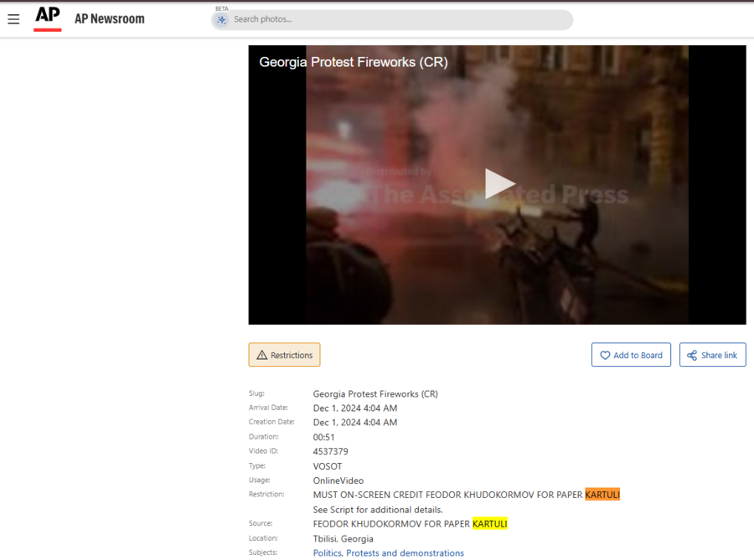
Task: Select the Slug value Georgia Protest Fireworks (CR)
Action: click(x=375, y=393)
